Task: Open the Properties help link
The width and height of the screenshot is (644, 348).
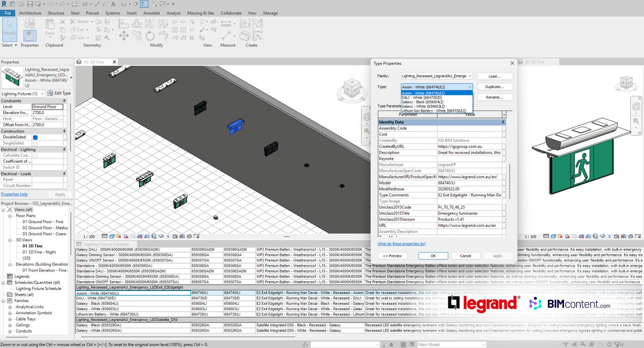Action: 14,194
